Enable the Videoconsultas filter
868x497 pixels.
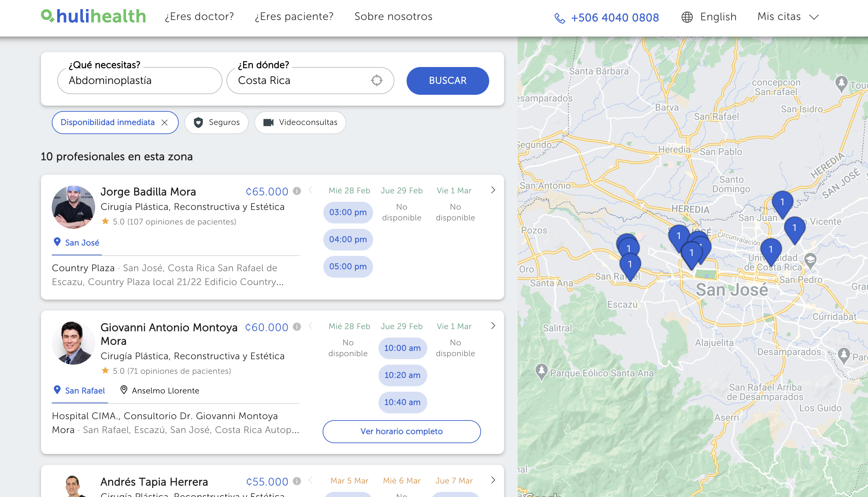click(x=300, y=123)
